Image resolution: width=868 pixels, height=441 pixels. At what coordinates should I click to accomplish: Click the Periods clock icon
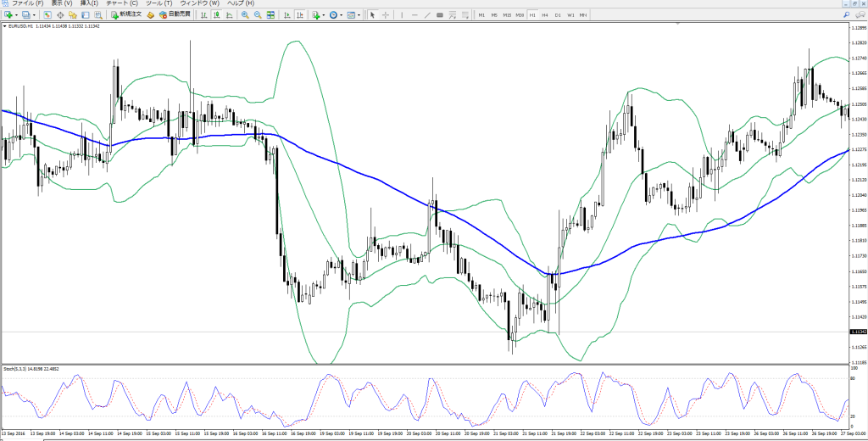click(x=333, y=15)
